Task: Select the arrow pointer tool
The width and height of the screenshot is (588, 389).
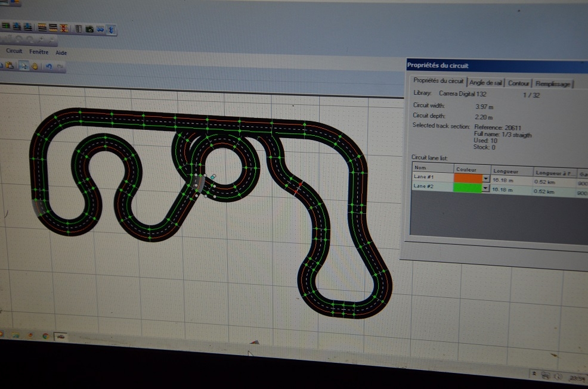Action: 23,66
